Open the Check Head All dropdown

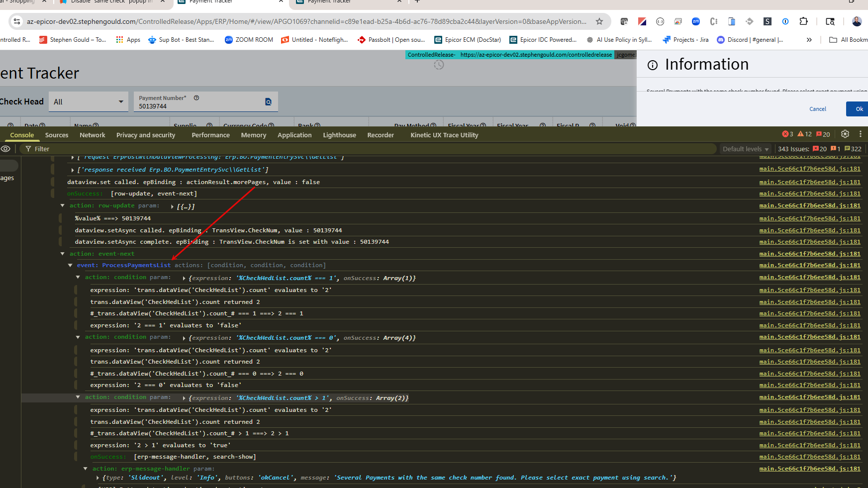(x=89, y=102)
